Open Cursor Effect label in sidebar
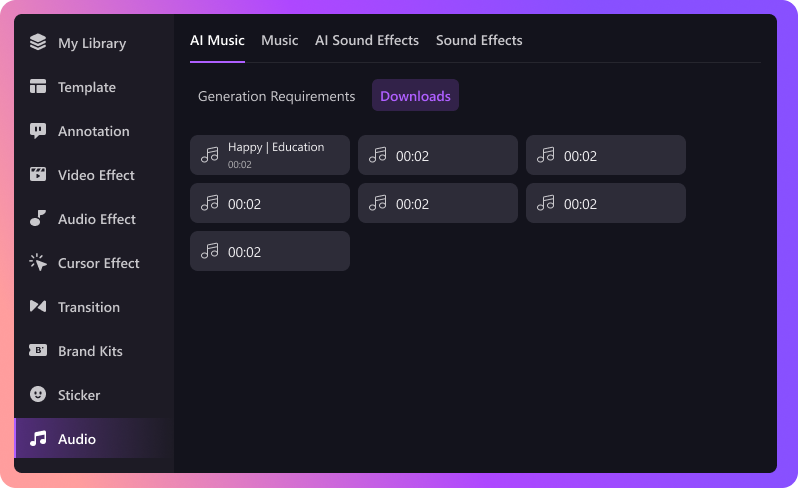Viewport: 798px width, 488px height. (x=99, y=263)
